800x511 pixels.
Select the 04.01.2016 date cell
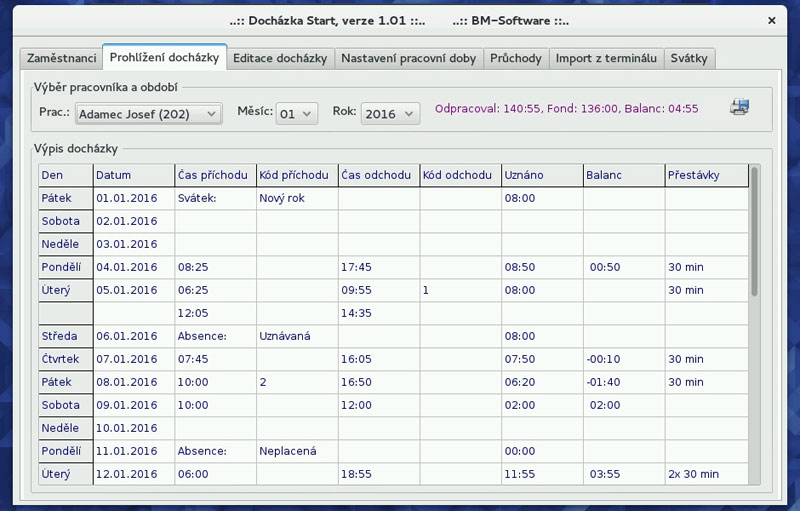[133, 267]
